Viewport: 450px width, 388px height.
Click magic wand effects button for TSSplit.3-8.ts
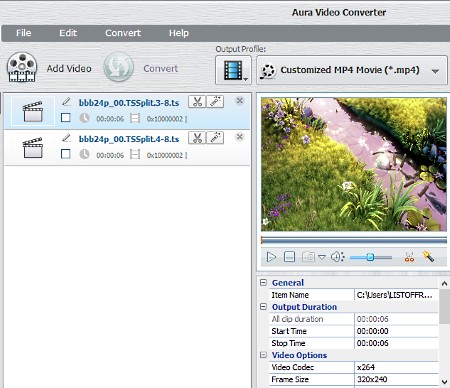(215, 102)
